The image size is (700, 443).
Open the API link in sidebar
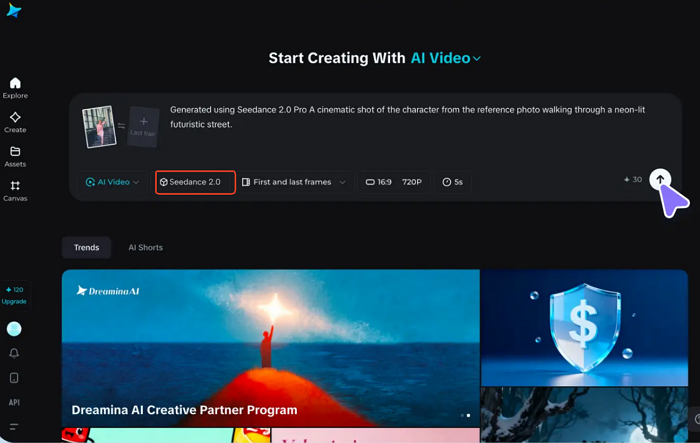[14, 403]
